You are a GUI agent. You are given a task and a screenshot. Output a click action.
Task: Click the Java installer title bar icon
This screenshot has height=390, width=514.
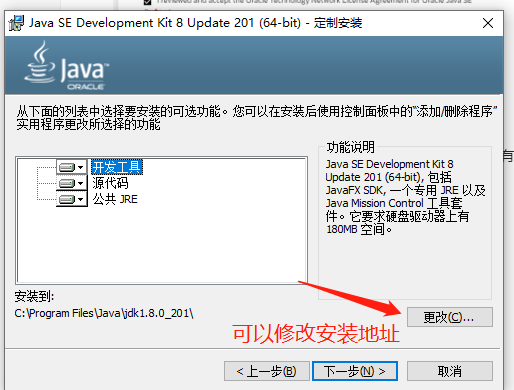(16, 23)
